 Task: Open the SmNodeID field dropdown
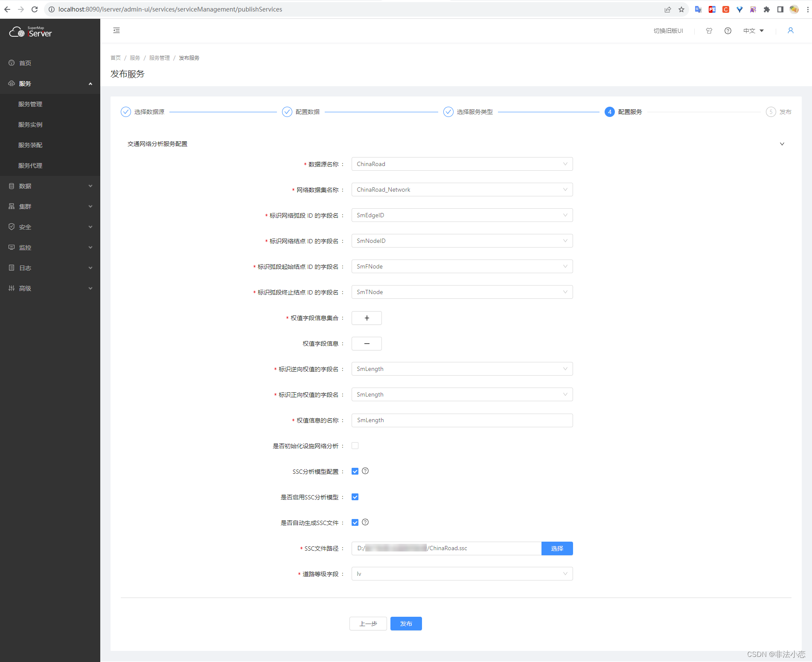pyautogui.click(x=462, y=241)
